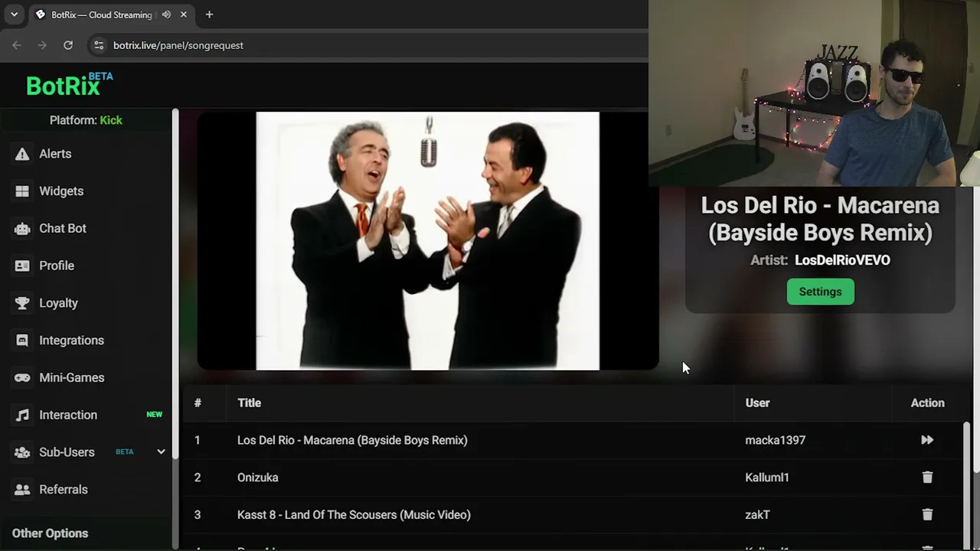Open the tab search dropdown arrow
980x551 pixels.
[14, 15]
